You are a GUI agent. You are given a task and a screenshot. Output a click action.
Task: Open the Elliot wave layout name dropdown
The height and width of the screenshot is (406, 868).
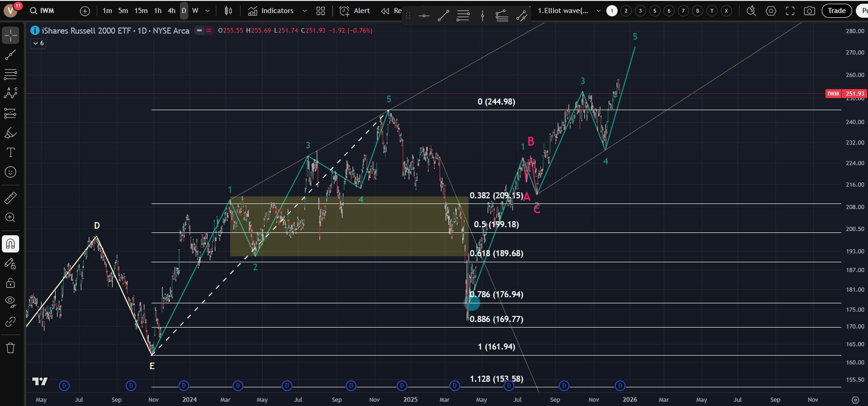pyautogui.click(x=598, y=11)
